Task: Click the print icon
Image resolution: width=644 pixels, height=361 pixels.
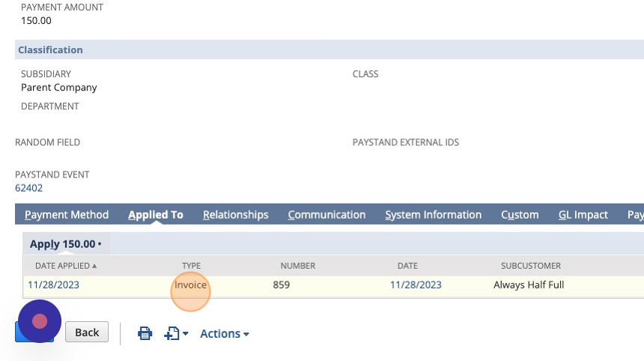Action: click(x=145, y=333)
